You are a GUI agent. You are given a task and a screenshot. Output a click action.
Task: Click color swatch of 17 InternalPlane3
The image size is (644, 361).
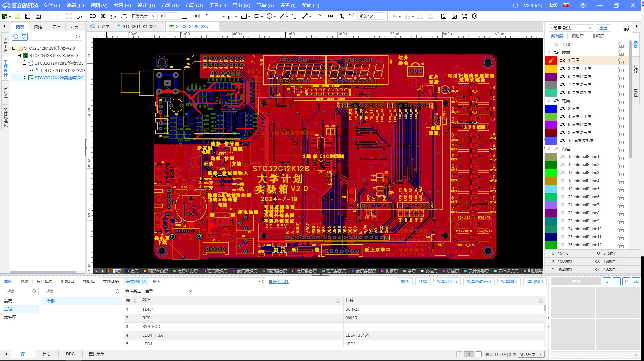[x=551, y=173]
